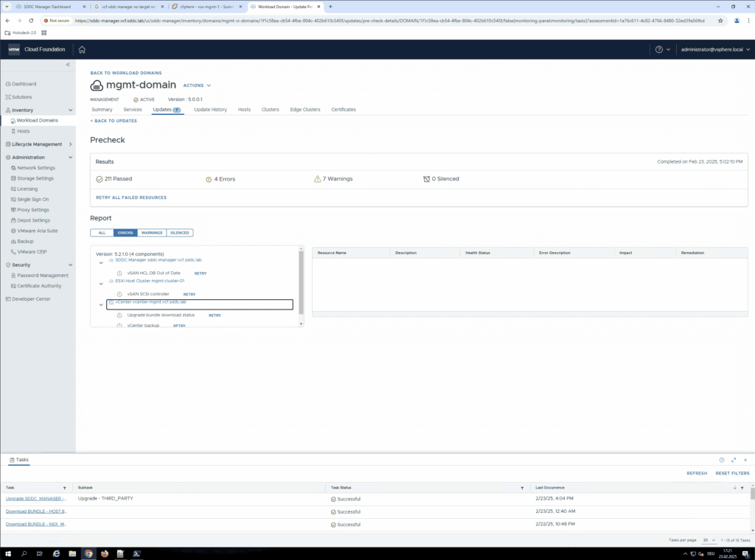
Task: Click the vSAN SCSI controller error status icon
Action: point(119,295)
